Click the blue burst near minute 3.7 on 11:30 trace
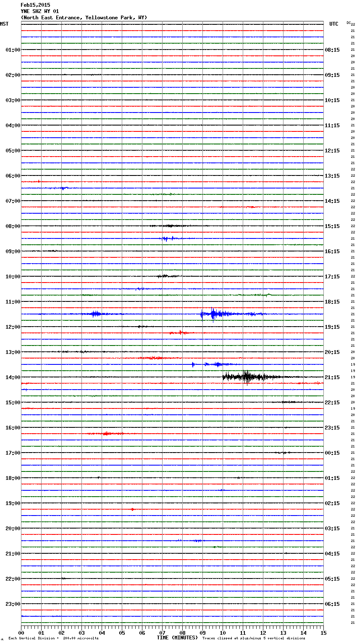 coord(96,314)
